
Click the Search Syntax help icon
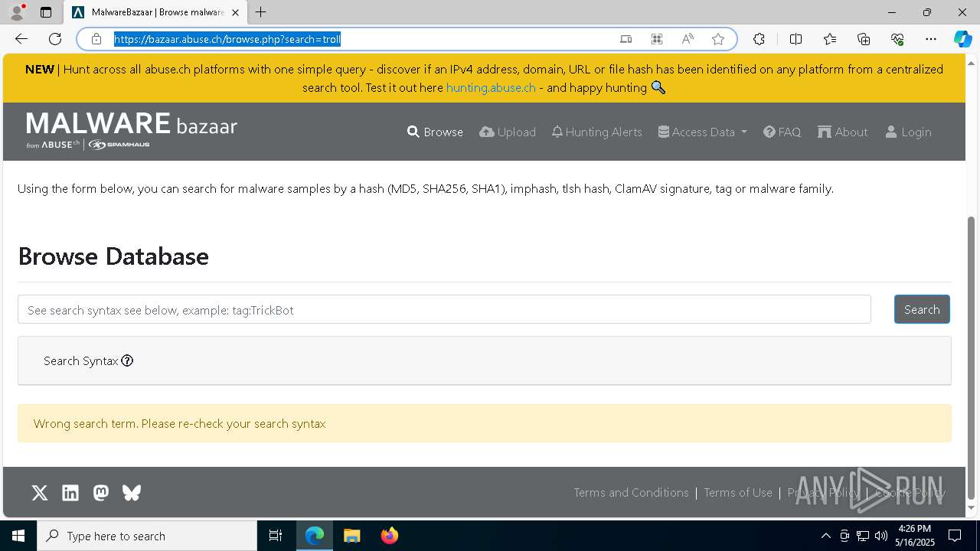pos(127,361)
